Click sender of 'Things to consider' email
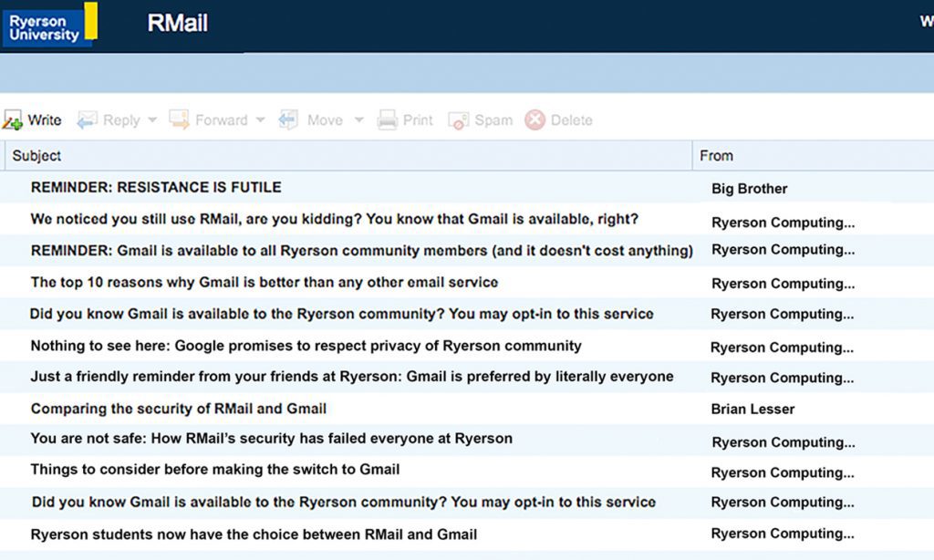The width and height of the screenshot is (934, 560). (783, 472)
